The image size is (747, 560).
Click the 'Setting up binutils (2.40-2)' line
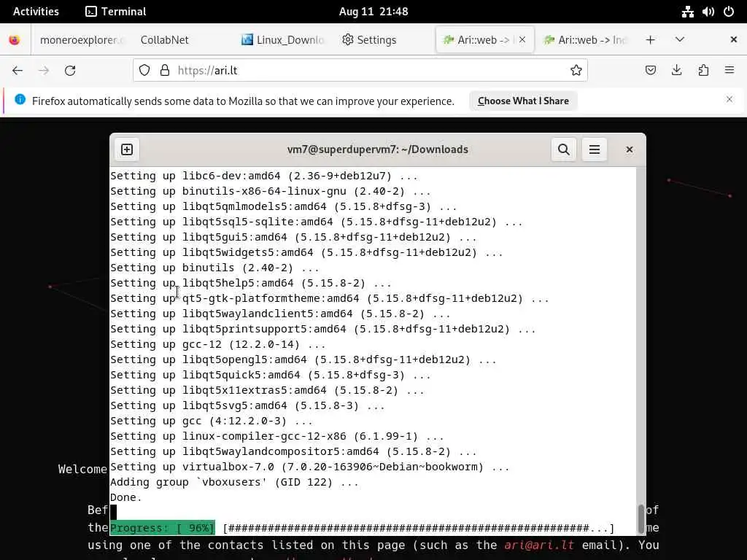[214, 268]
